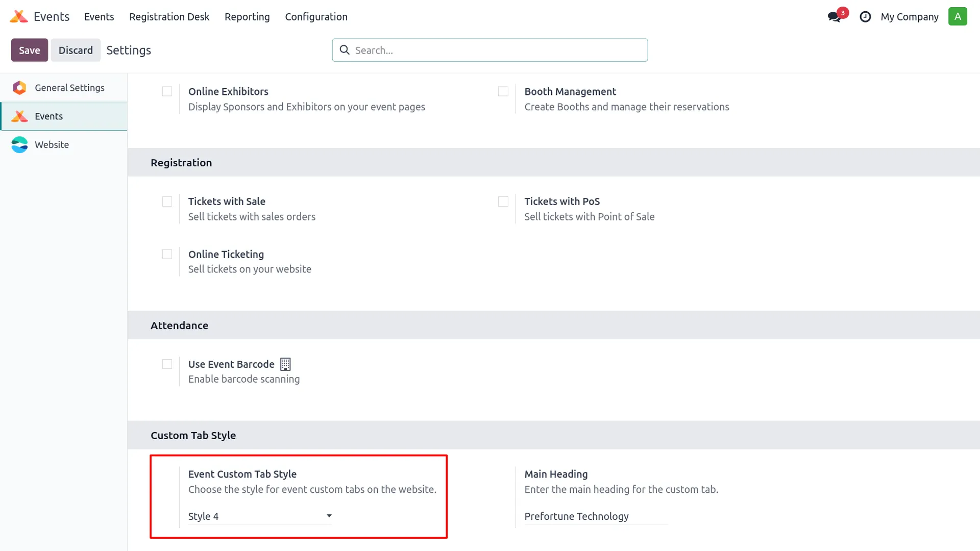Open the My Company switcher
The width and height of the screenshot is (980, 551).
coord(910,17)
